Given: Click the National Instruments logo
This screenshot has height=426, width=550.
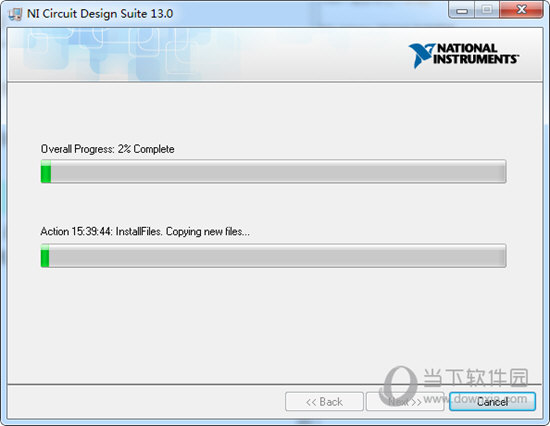Looking at the screenshot, I should point(464,55).
